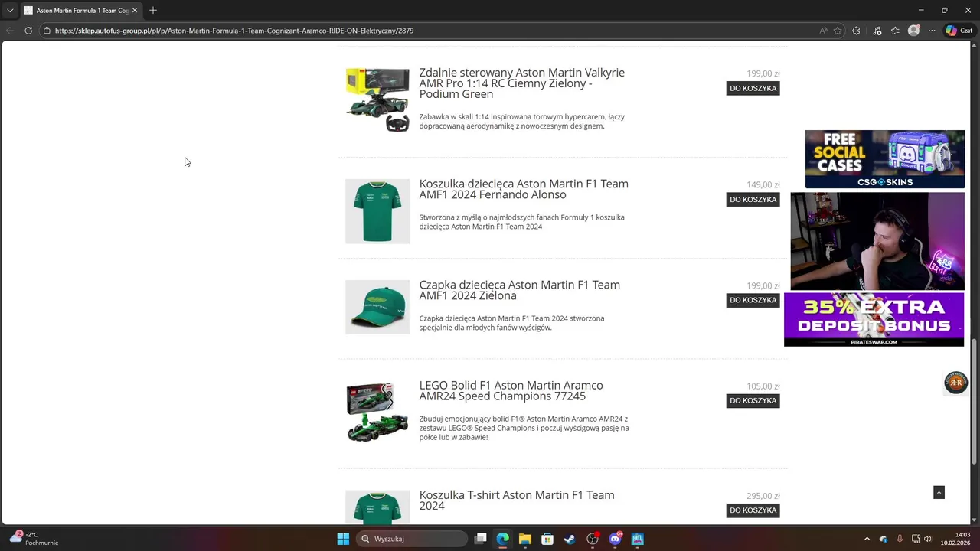
Task: Open the Windows Start menu
Action: pos(343,539)
